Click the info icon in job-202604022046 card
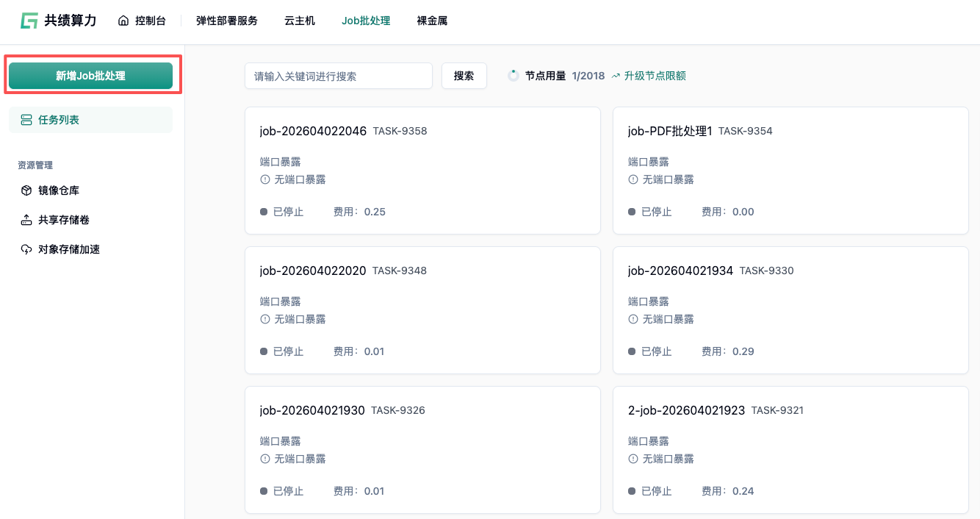This screenshot has width=980, height=519. tap(265, 179)
